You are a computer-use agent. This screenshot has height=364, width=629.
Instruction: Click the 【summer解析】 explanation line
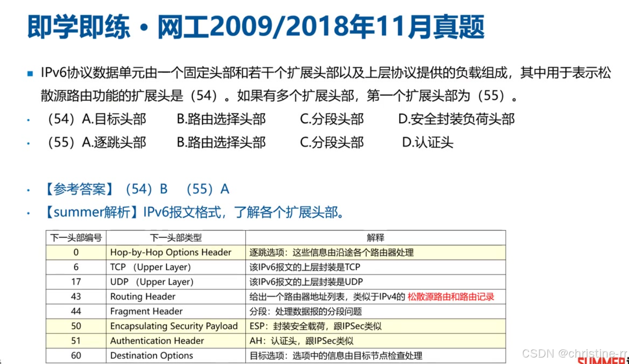click(x=194, y=212)
